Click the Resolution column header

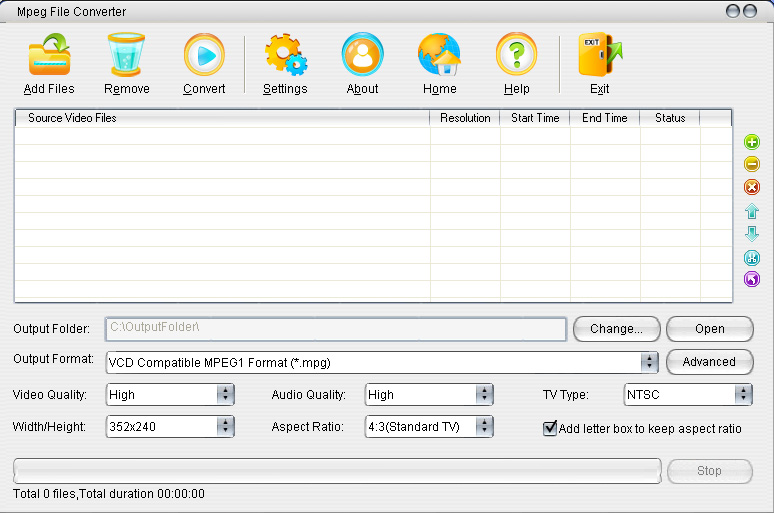coord(465,118)
